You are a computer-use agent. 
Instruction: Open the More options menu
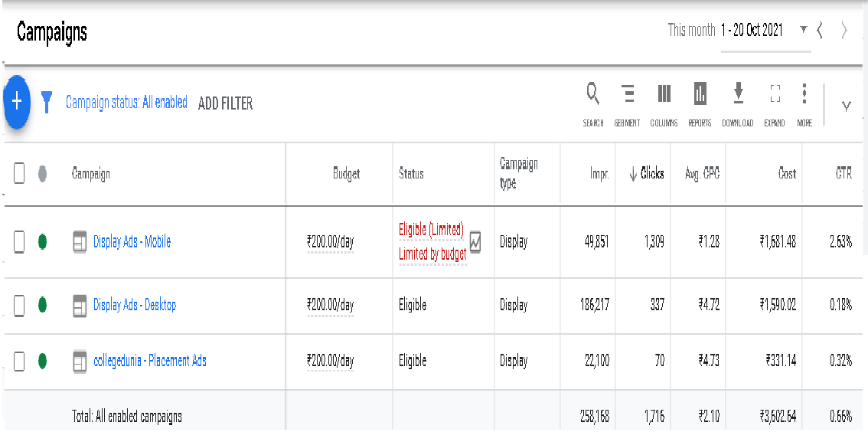804,94
